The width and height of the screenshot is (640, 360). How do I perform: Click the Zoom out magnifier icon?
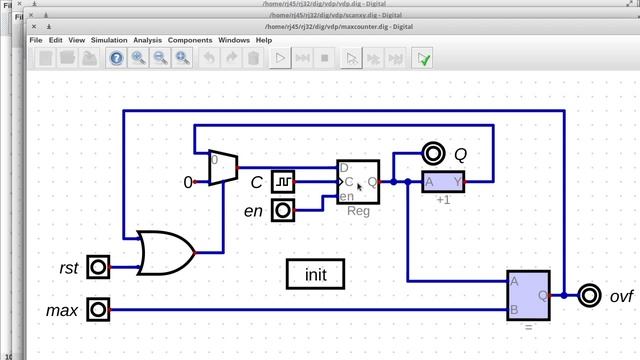point(160,58)
